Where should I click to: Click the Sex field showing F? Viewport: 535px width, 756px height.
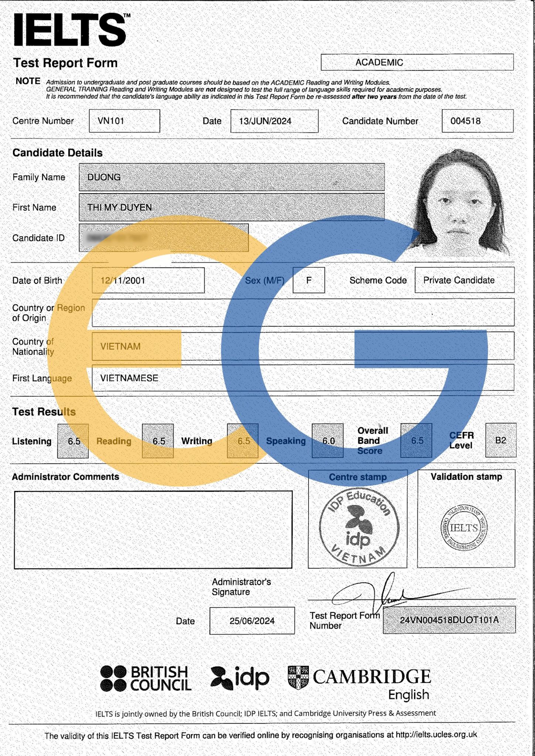[309, 280]
